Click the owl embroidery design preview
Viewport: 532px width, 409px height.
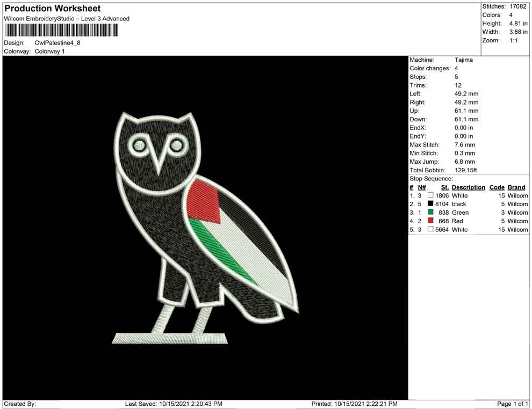tap(205, 228)
